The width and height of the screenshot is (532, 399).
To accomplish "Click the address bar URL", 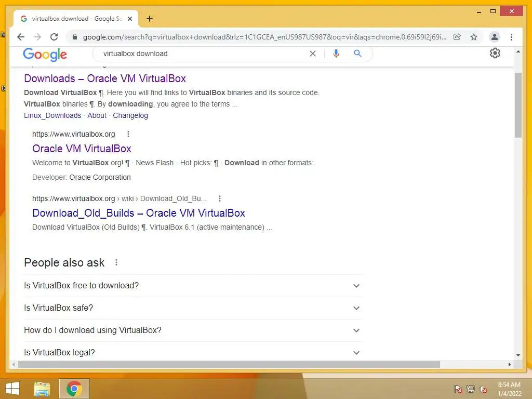I will [x=264, y=37].
